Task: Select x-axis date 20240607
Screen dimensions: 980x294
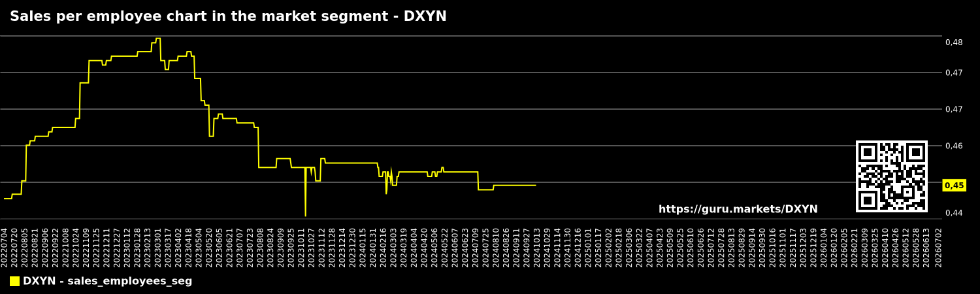Action: point(455,247)
